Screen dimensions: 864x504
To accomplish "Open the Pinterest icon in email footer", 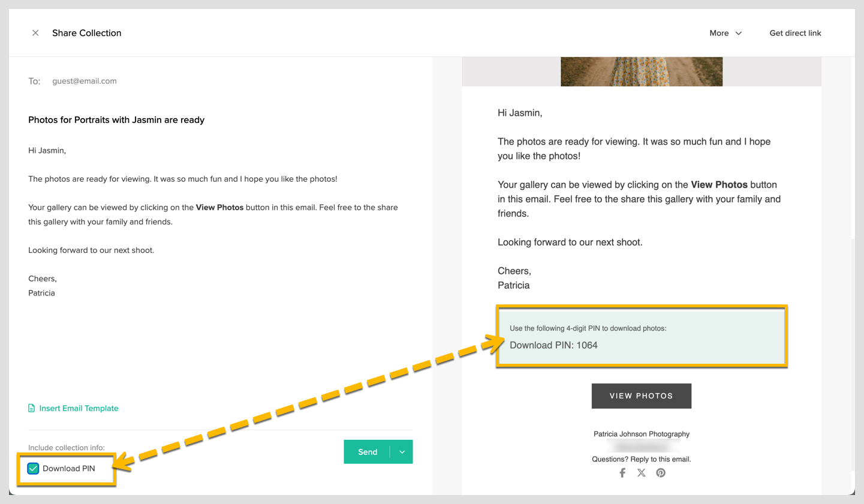I will point(661,473).
